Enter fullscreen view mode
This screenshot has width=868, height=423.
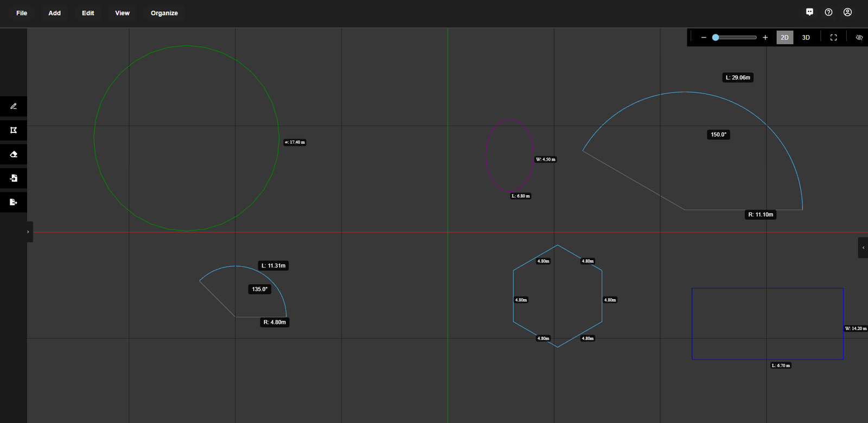(833, 37)
